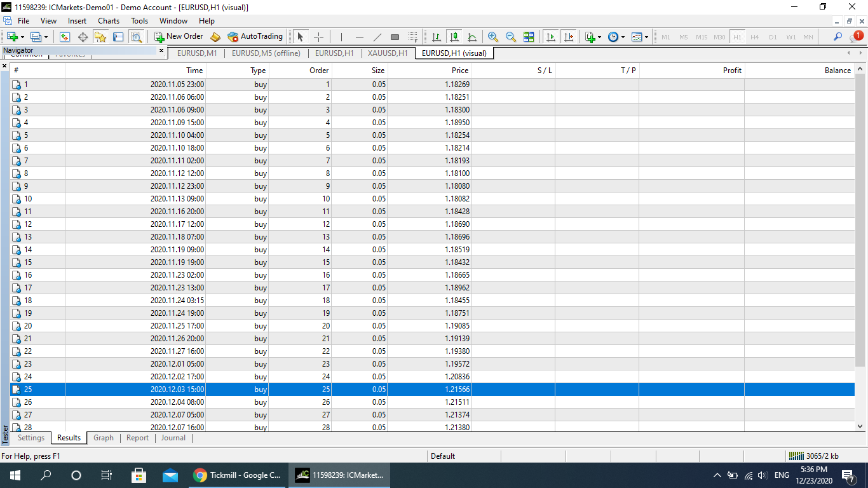Open the Data Window crosshair icon

[x=83, y=37]
